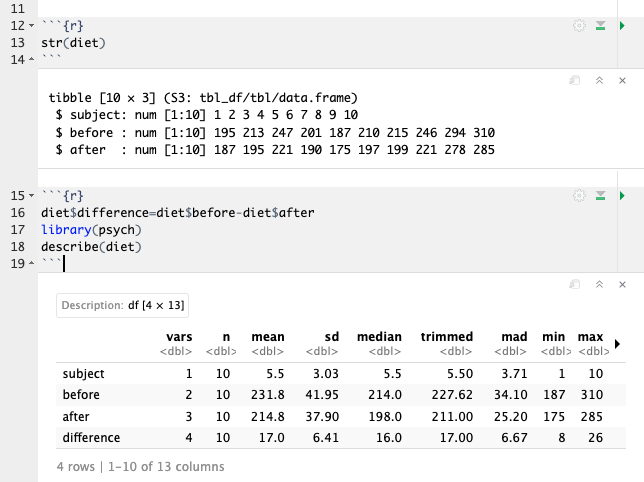Run all chunks above the describe(diet) chunk
This screenshot has height=482, width=644.
[x=600, y=196]
